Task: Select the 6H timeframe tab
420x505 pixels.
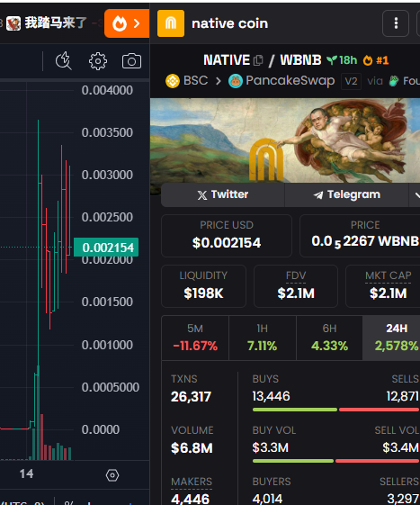Action: pos(329,338)
